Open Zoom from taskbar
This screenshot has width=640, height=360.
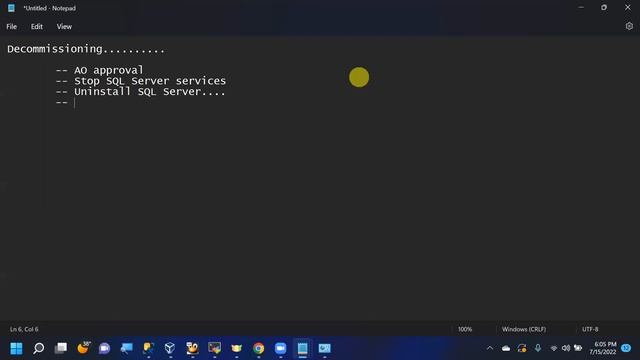(280, 348)
